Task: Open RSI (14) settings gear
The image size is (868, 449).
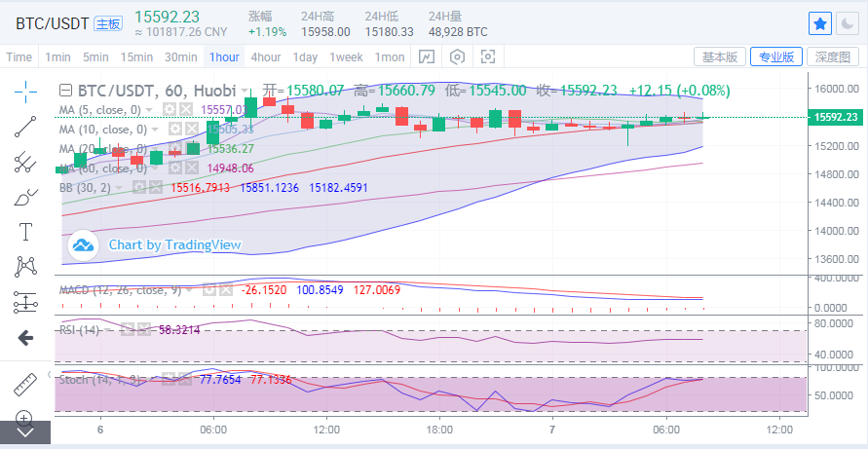Action: [127, 329]
